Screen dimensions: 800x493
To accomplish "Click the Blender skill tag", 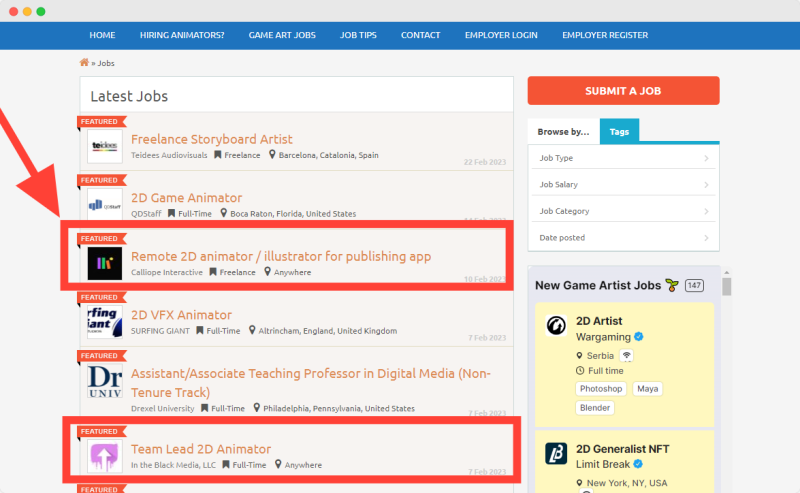I will click(x=595, y=408).
